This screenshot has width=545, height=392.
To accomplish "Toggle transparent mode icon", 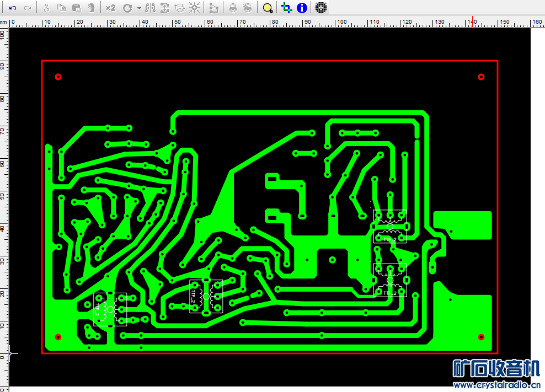I will pos(287,8).
